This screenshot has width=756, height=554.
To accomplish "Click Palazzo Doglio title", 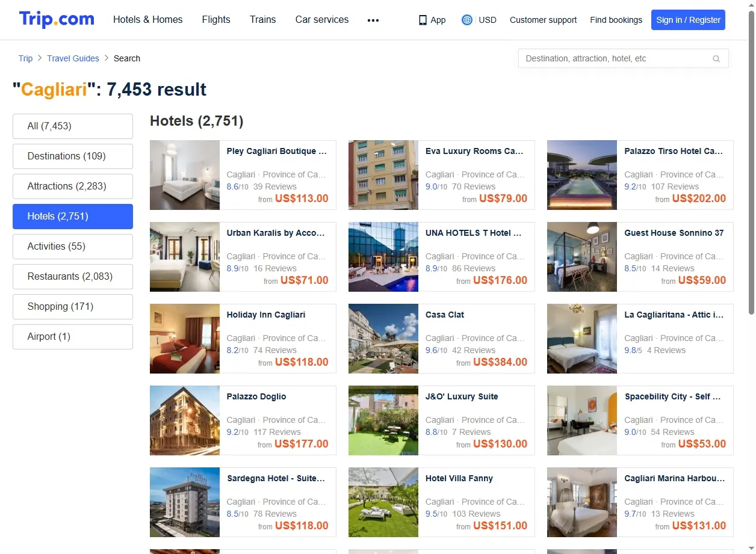I will coord(256,396).
